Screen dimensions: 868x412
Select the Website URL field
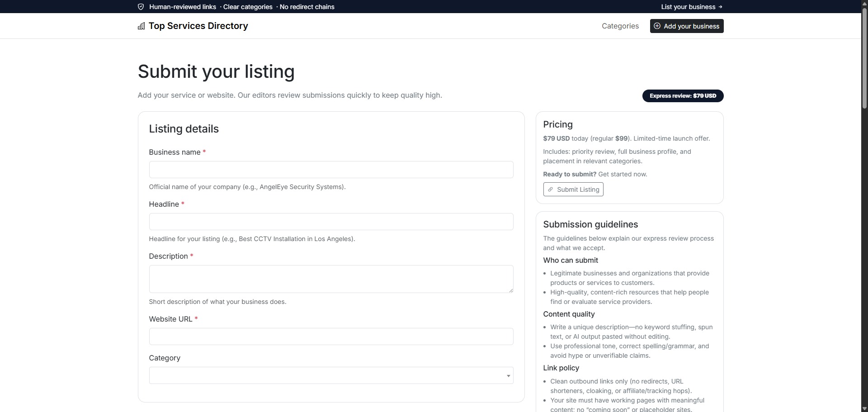pyautogui.click(x=331, y=337)
